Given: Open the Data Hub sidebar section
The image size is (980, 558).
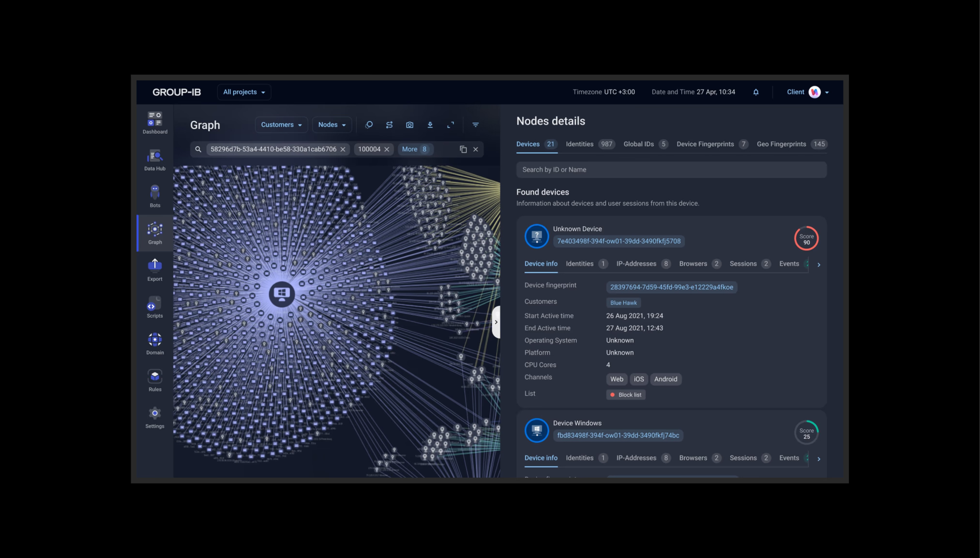Looking at the screenshot, I should [155, 160].
